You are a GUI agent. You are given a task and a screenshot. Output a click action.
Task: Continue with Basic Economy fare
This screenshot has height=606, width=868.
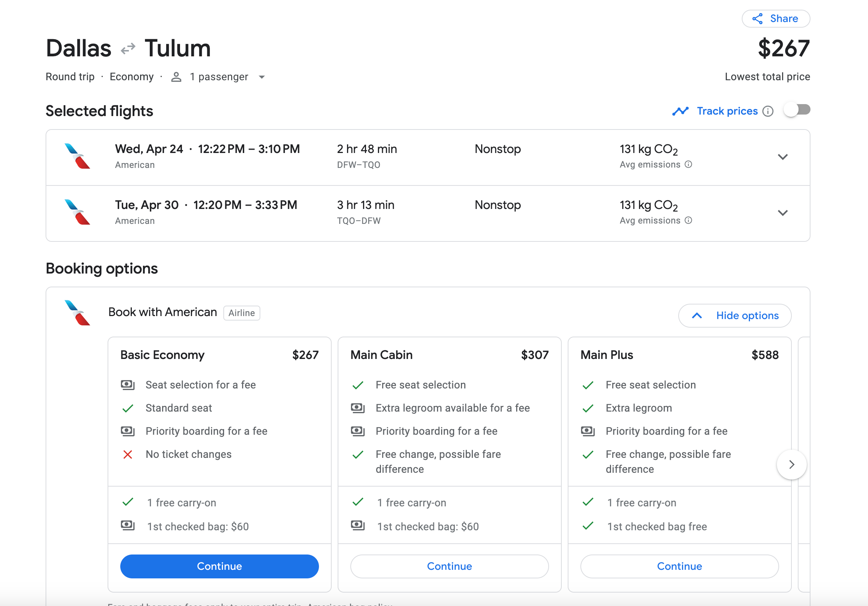[x=219, y=566]
